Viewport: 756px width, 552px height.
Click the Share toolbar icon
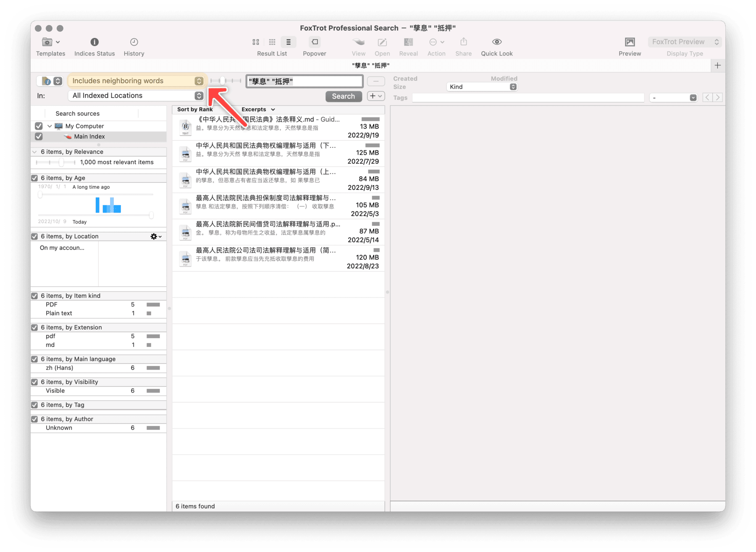coord(463,42)
